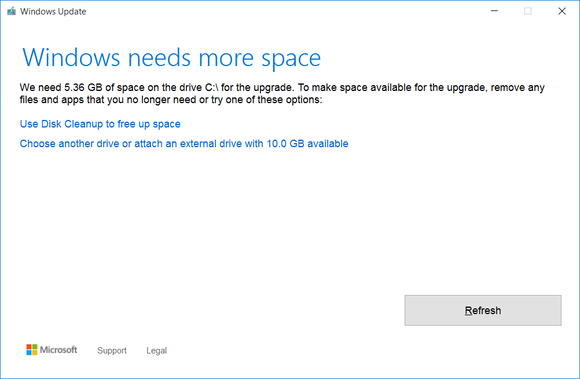Click the 'Windows Update' title text
The width and height of the screenshot is (580, 379).
pos(53,11)
